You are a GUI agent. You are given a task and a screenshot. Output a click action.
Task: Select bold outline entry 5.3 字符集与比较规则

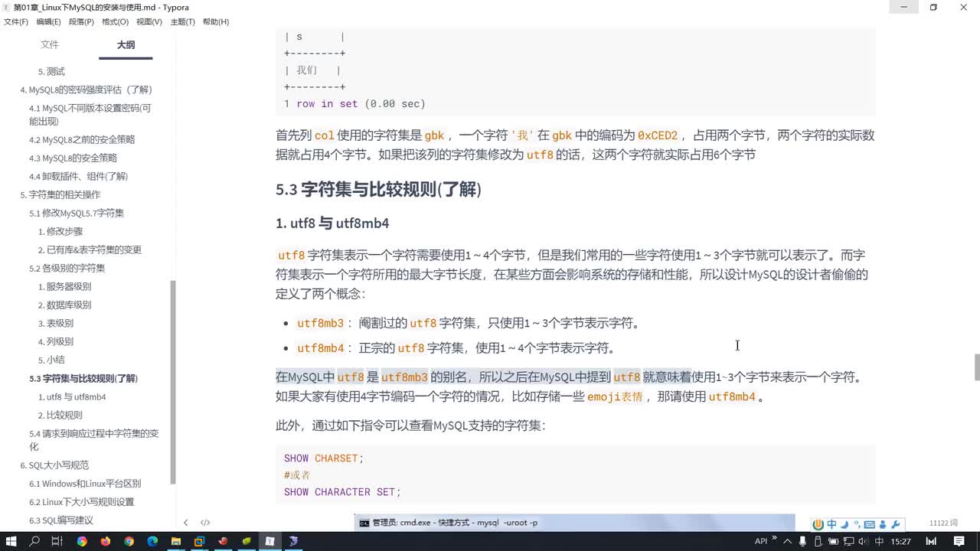pos(83,378)
